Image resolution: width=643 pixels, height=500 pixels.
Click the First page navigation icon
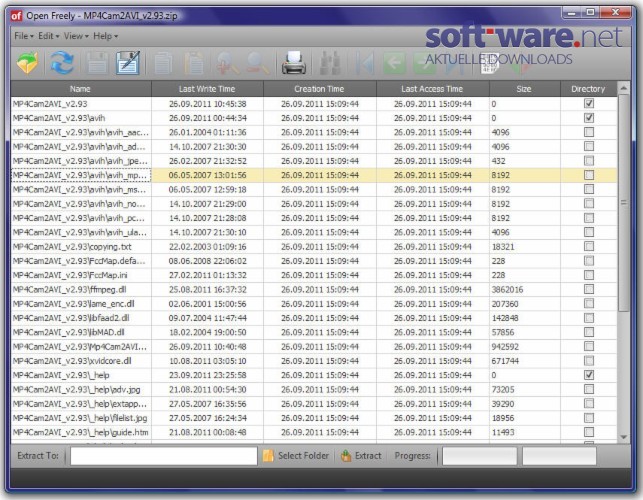coord(364,63)
